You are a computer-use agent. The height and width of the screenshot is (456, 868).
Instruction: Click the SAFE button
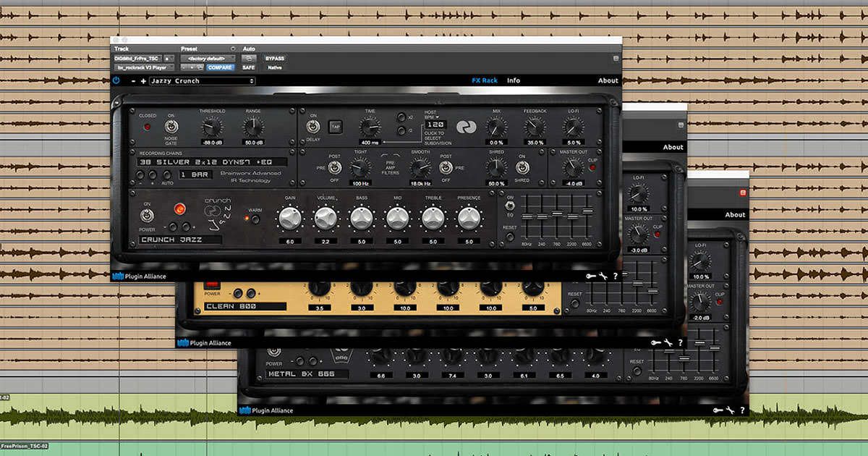(248, 67)
